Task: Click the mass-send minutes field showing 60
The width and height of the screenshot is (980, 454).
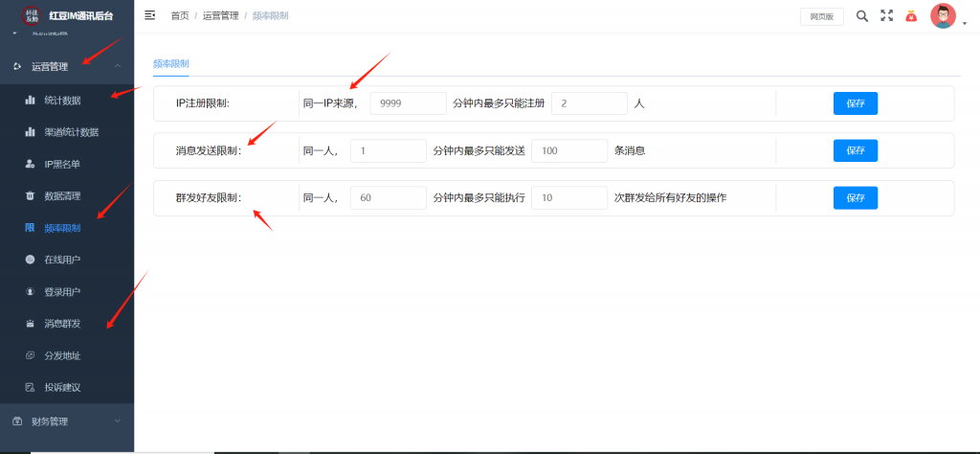Action: [x=389, y=198]
